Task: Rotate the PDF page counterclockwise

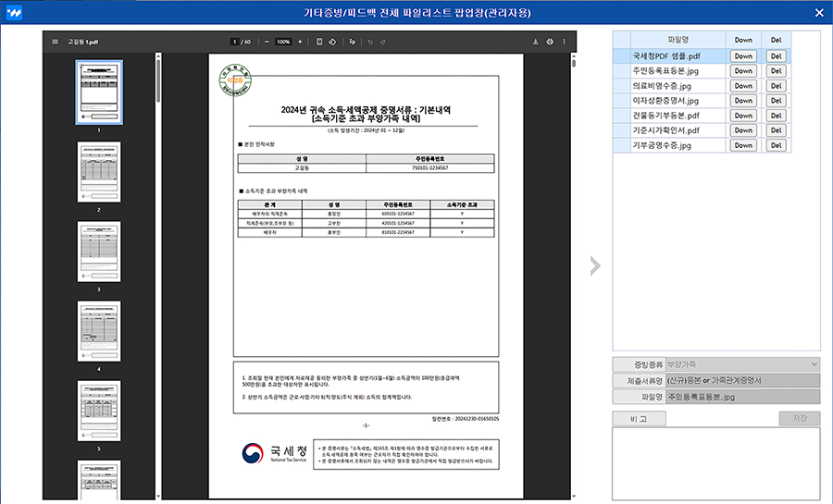Action: coord(332,42)
